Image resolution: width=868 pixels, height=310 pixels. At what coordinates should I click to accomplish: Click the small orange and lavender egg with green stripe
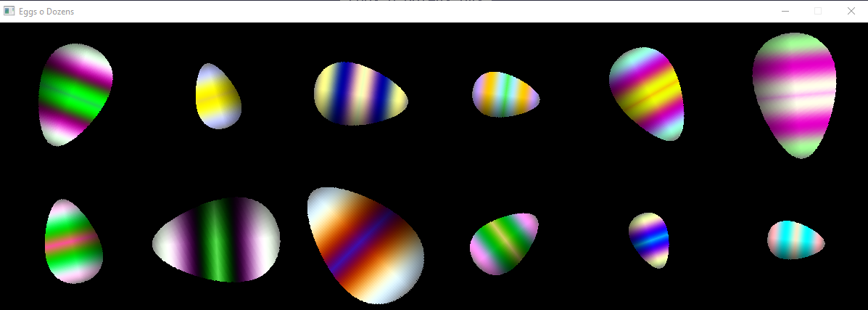point(505,94)
